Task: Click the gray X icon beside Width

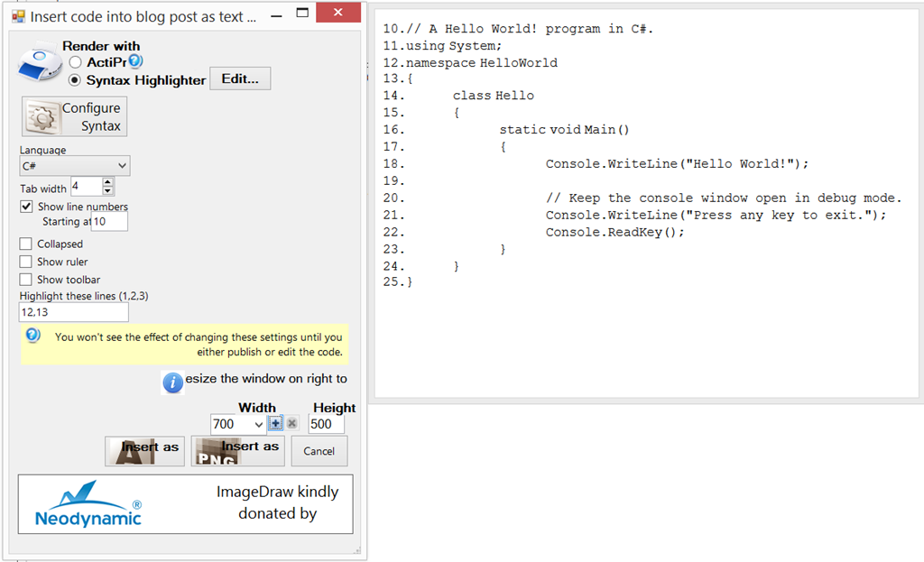Action: tap(292, 423)
